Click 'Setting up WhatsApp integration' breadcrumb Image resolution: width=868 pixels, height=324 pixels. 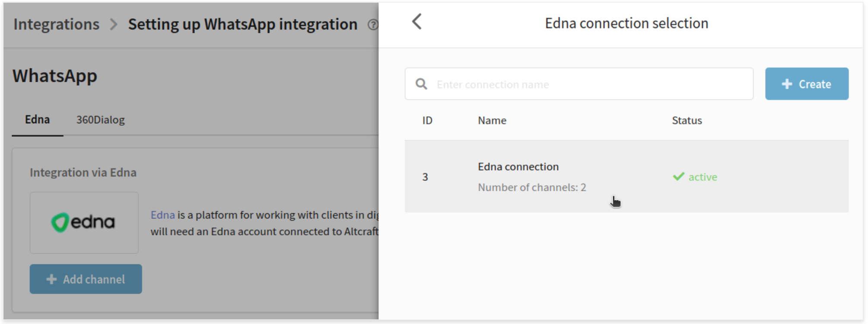coord(243,24)
